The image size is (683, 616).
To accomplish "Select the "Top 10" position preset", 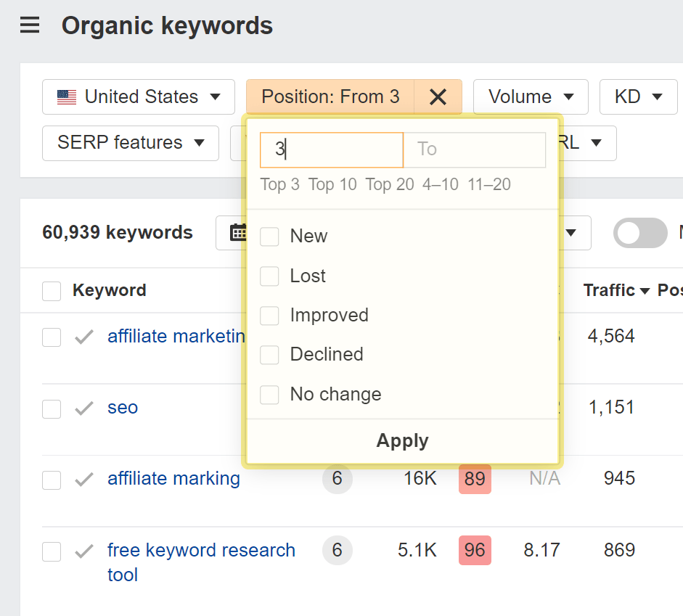I will pos(332,184).
